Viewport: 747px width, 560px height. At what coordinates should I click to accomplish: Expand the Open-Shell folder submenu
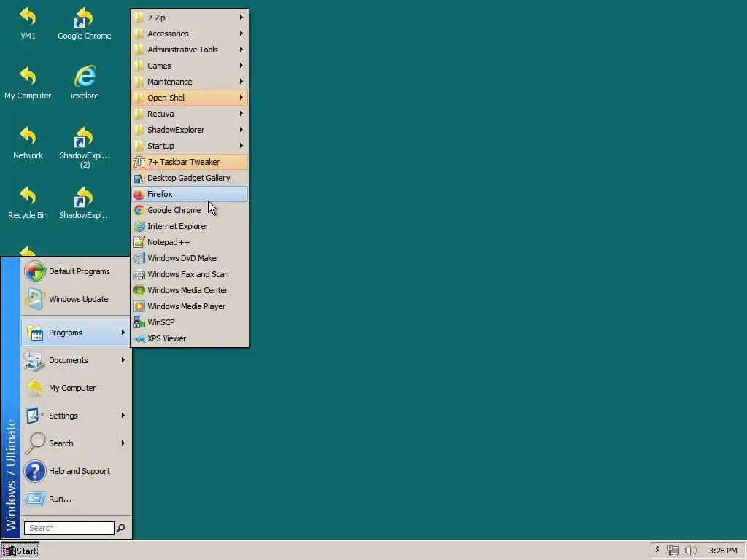pyautogui.click(x=190, y=98)
